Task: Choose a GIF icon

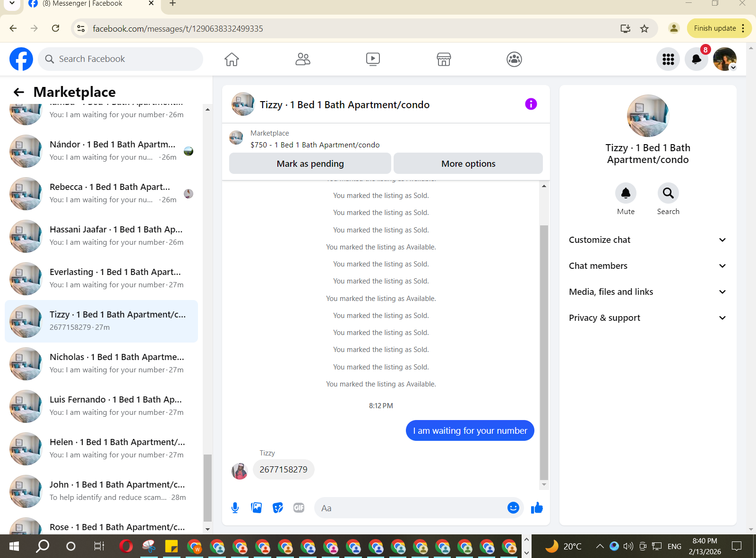Action: coord(299,508)
